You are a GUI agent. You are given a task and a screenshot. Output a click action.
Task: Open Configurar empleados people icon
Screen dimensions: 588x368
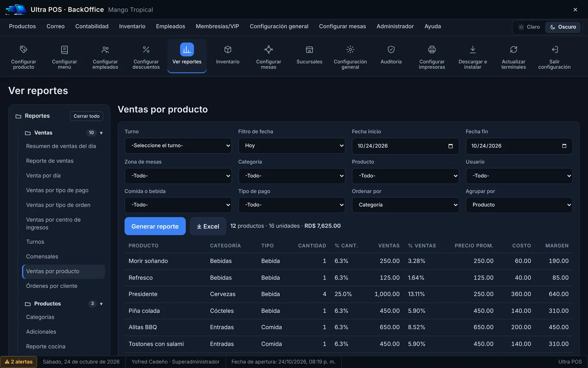(x=105, y=49)
